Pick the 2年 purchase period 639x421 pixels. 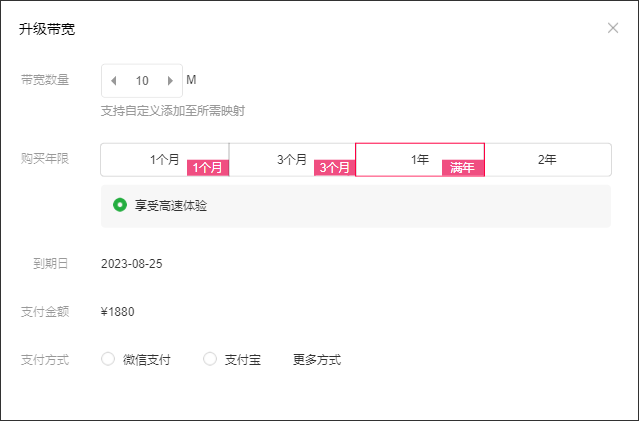click(x=547, y=159)
